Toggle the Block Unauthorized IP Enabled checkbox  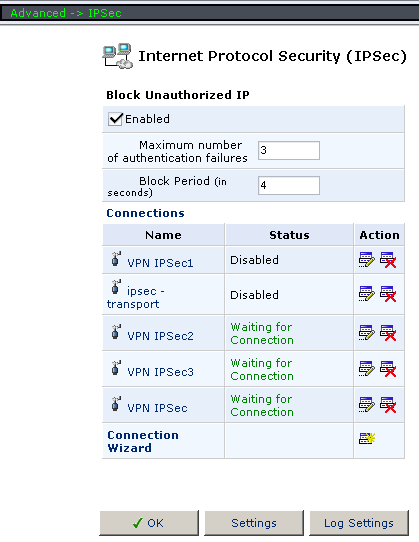pos(115,119)
